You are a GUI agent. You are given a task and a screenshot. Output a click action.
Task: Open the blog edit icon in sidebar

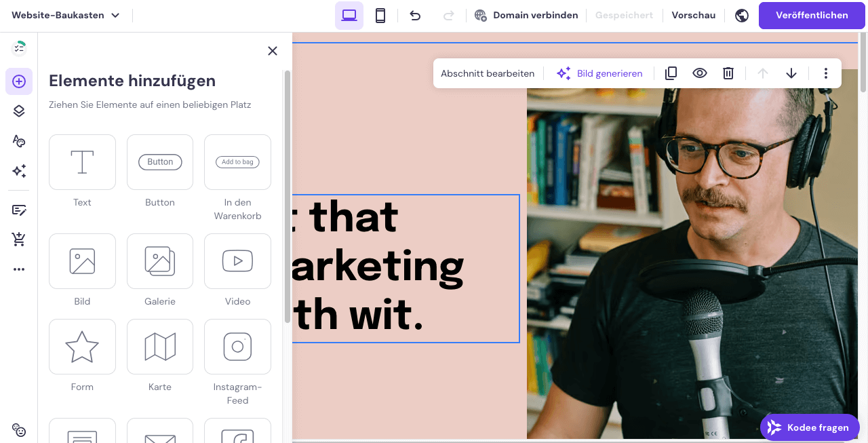click(19, 210)
